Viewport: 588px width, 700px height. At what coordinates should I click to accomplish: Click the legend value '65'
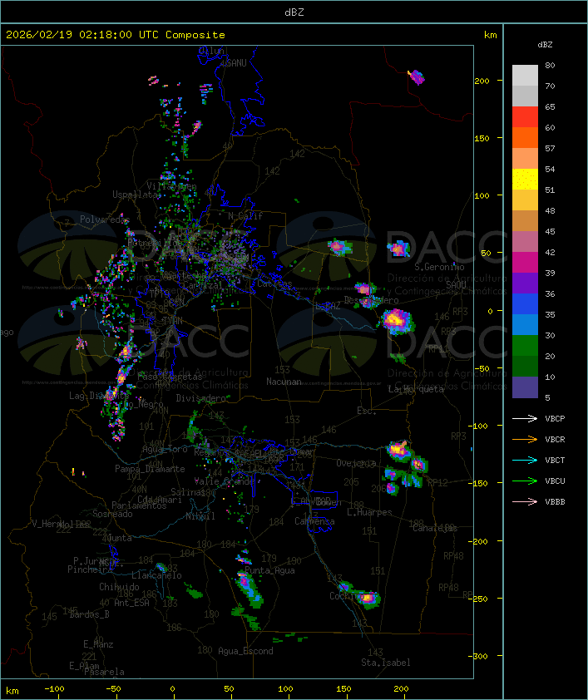[x=550, y=107]
